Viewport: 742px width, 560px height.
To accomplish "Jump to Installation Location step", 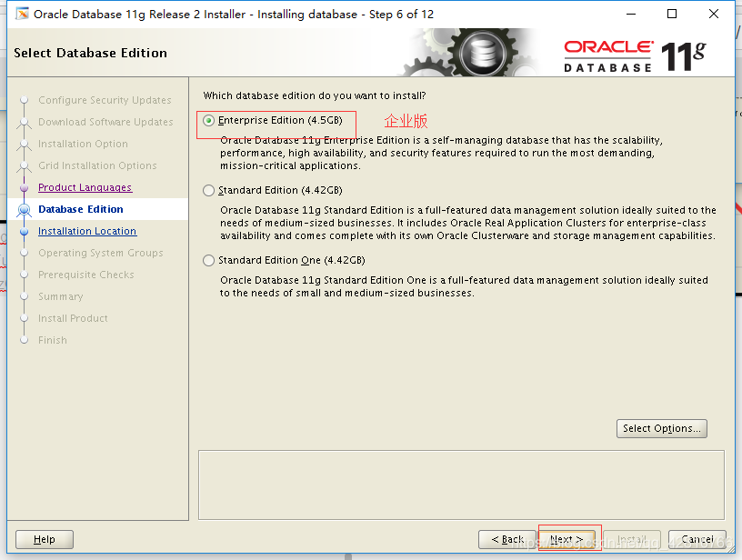I will (x=87, y=231).
